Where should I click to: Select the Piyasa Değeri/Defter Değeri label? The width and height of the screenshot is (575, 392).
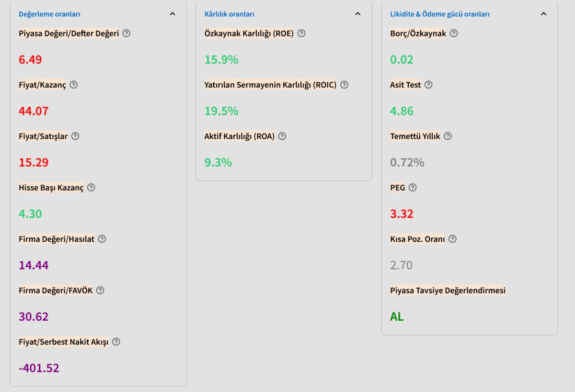69,34
